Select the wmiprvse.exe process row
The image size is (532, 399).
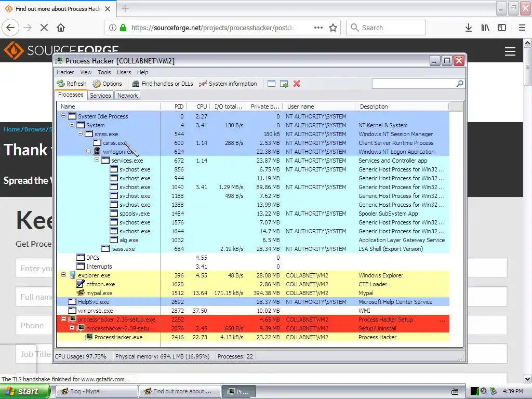(253, 311)
